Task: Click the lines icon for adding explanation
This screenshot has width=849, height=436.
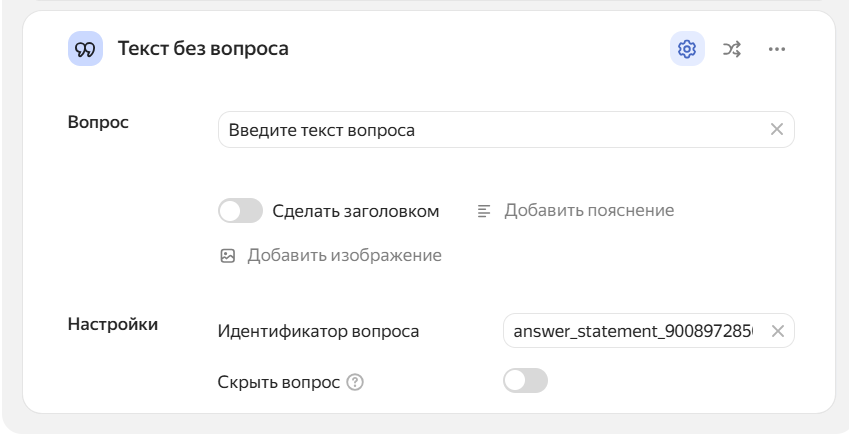Action: click(484, 211)
